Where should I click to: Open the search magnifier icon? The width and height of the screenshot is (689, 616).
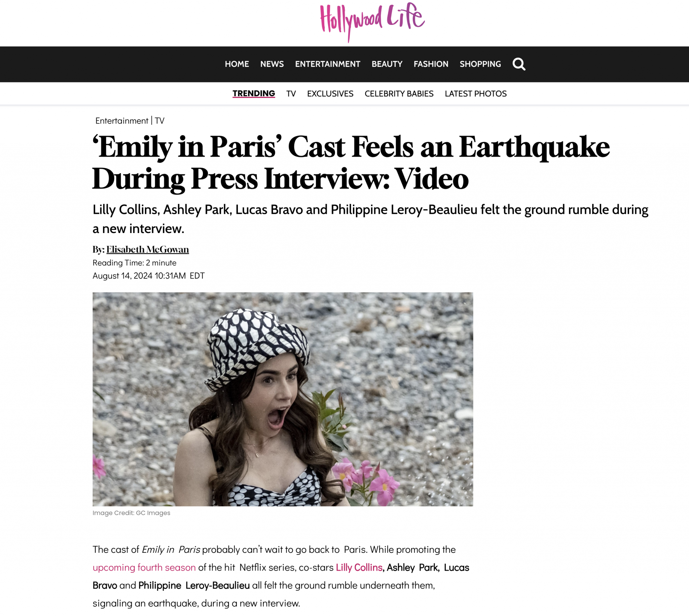518,64
